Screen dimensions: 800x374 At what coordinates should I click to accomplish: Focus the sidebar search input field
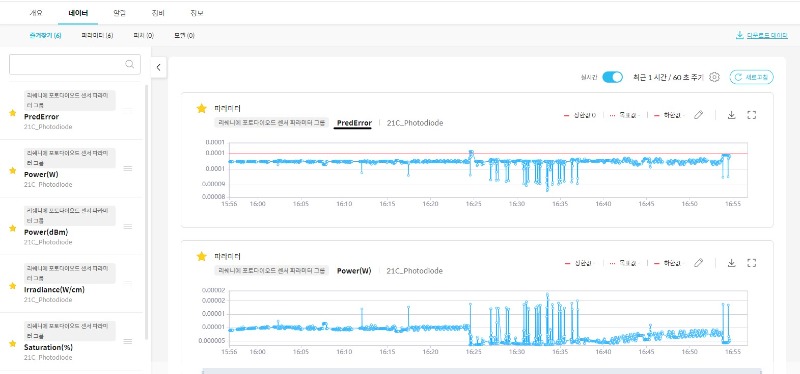pyautogui.click(x=74, y=64)
